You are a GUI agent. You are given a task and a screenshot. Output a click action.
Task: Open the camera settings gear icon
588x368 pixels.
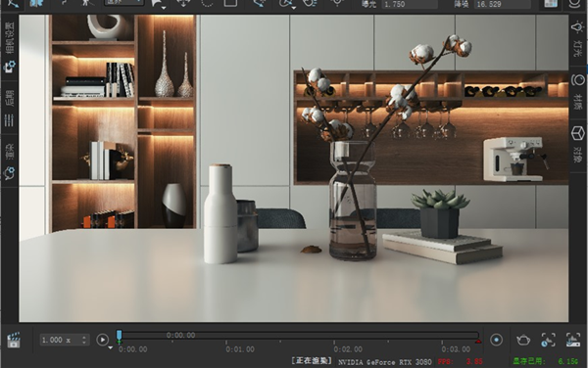coord(10,67)
